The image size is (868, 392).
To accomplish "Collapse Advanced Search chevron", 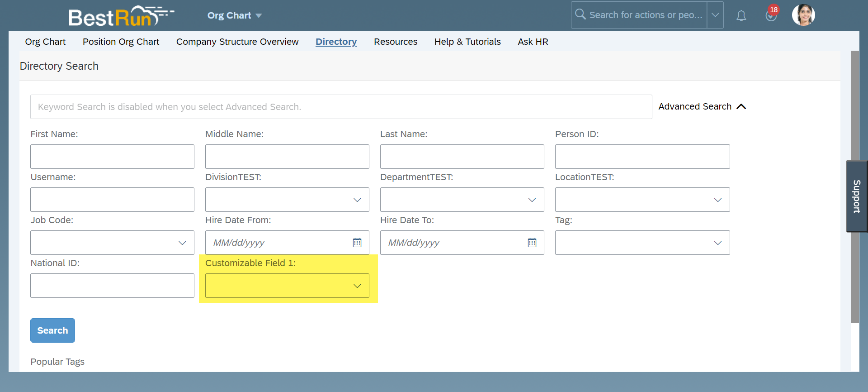I will [741, 106].
